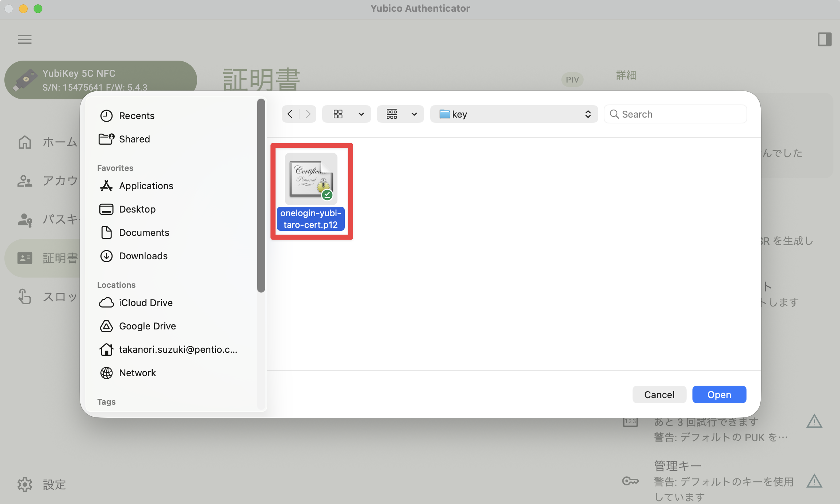Select the onelogin-yubi-taro-cert.p12 file thumbnail
840x504 pixels.
coord(311,179)
